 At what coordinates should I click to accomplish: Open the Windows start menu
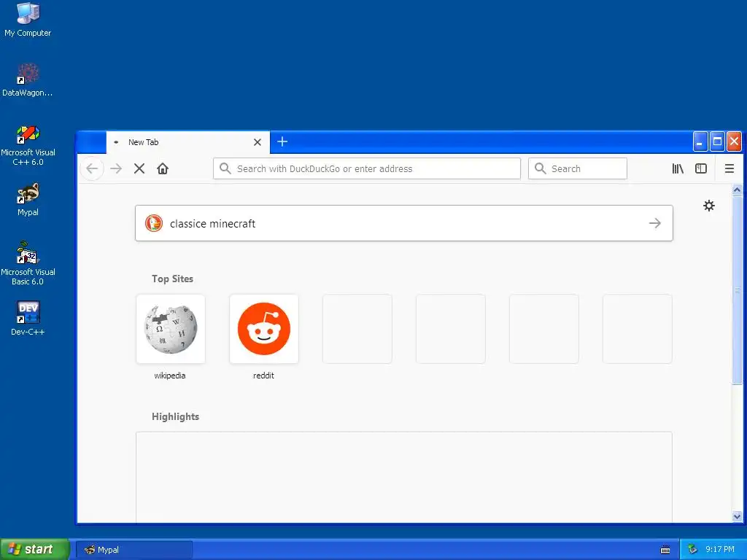pyautogui.click(x=34, y=549)
